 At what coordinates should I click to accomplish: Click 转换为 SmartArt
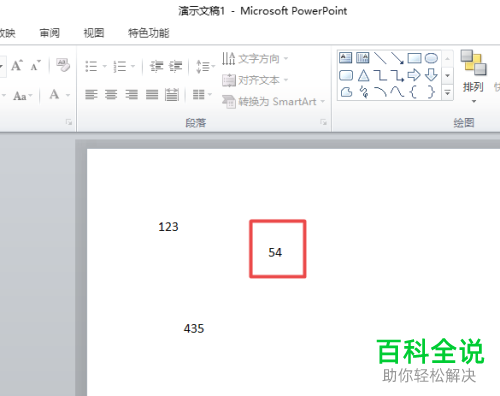273,101
